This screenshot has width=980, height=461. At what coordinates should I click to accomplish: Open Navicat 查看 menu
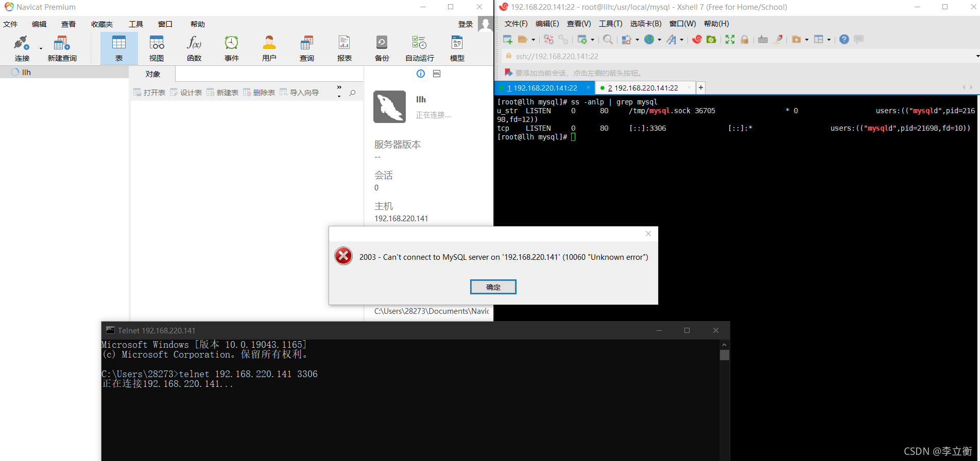68,24
